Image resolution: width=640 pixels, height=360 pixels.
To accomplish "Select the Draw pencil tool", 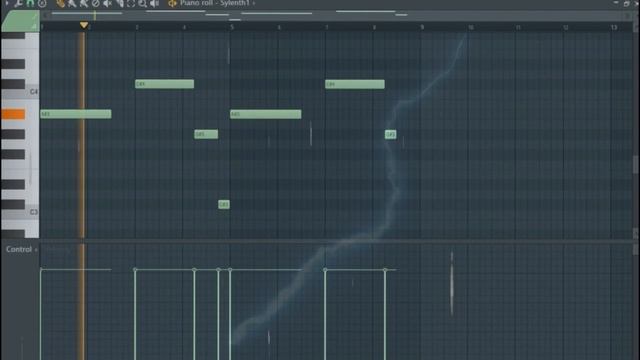I will [x=60, y=4].
